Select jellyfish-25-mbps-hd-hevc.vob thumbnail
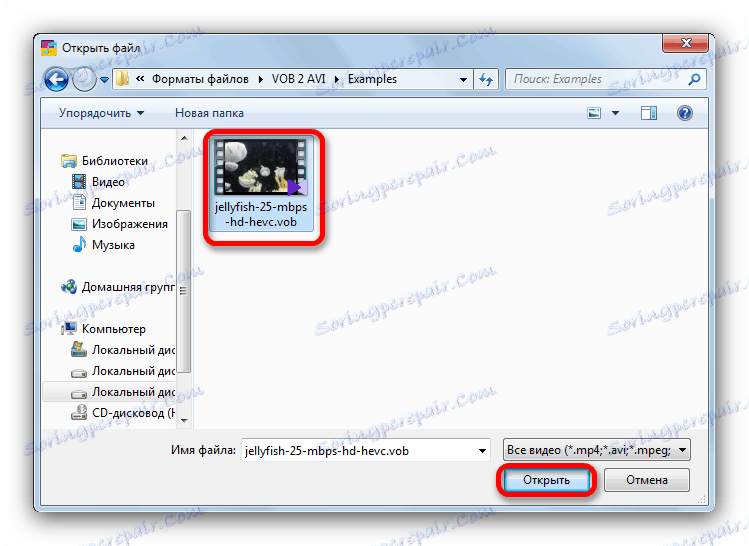This screenshot has width=749, height=546. click(x=261, y=167)
